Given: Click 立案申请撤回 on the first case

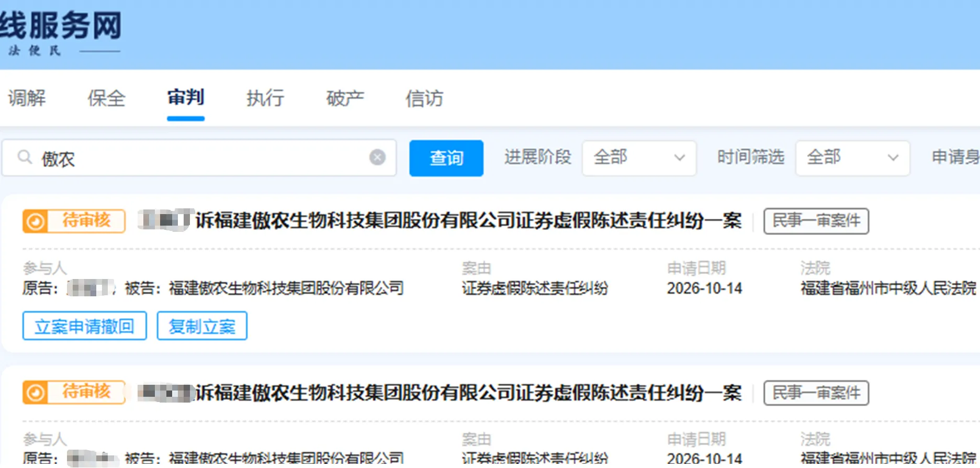Looking at the screenshot, I should (x=84, y=326).
